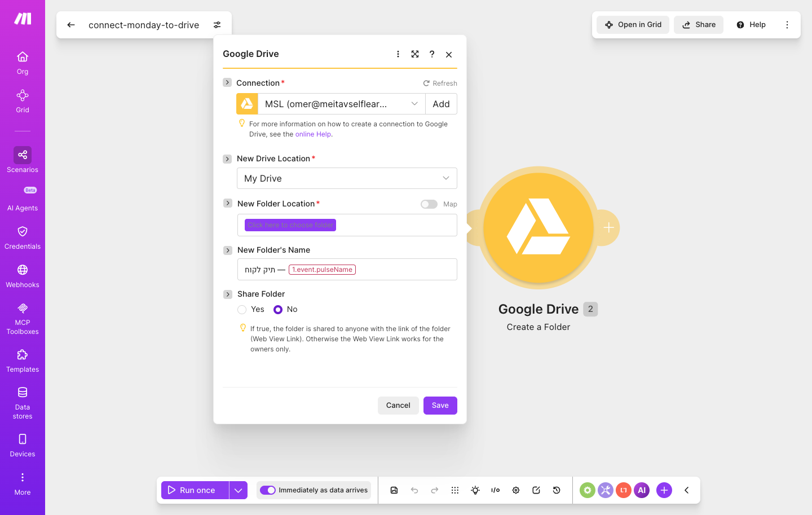This screenshot has height=515, width=812.
Task: Open AI Agents section
Action: (23, 199)
